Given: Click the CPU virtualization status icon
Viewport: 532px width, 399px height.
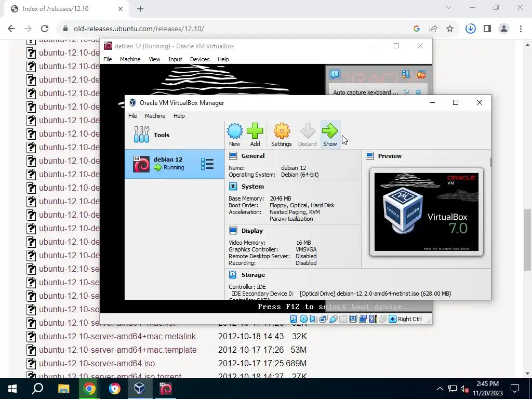Looking at the screenshot, I should click(x=373, y=319).
